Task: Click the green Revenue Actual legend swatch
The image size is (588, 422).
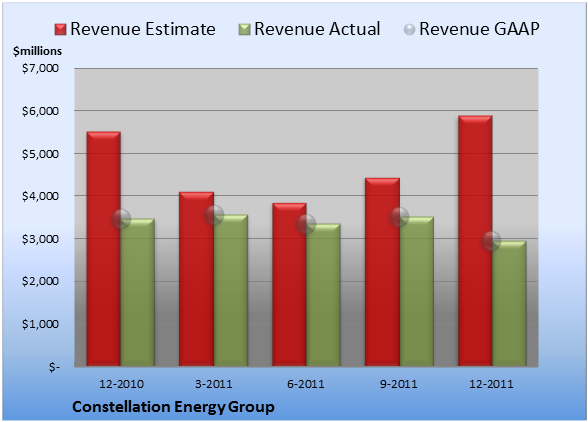Action: (x=244, y=29)
